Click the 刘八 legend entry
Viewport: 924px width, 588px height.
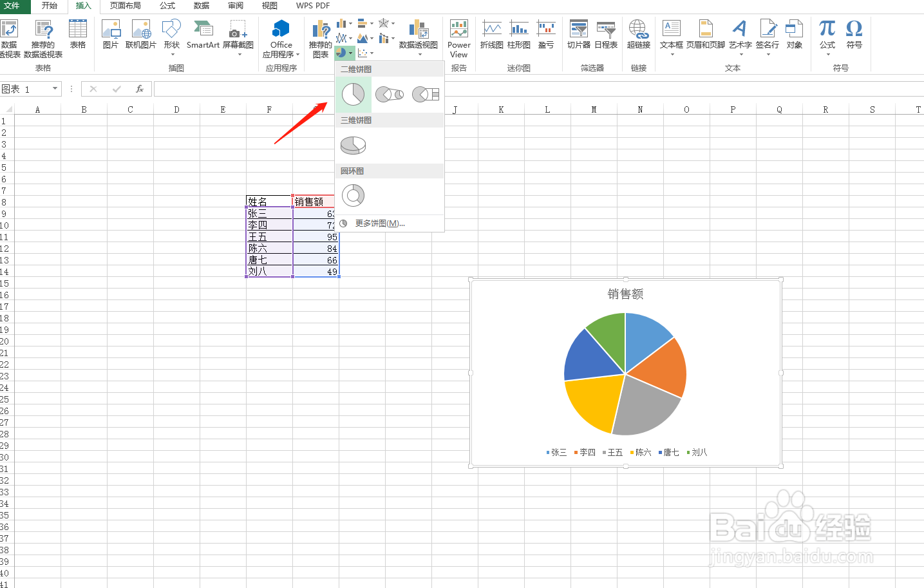click(x=697, y=453)
